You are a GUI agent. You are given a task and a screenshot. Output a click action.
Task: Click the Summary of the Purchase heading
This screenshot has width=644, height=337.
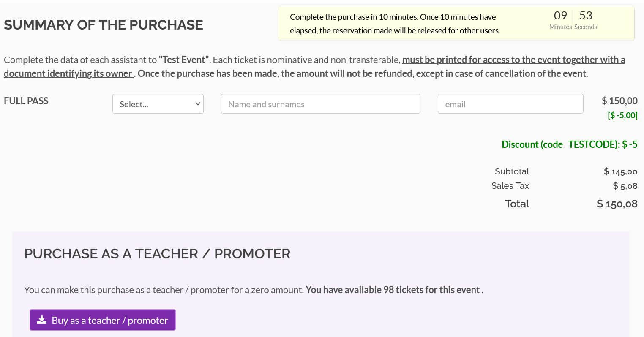point(104,25)
